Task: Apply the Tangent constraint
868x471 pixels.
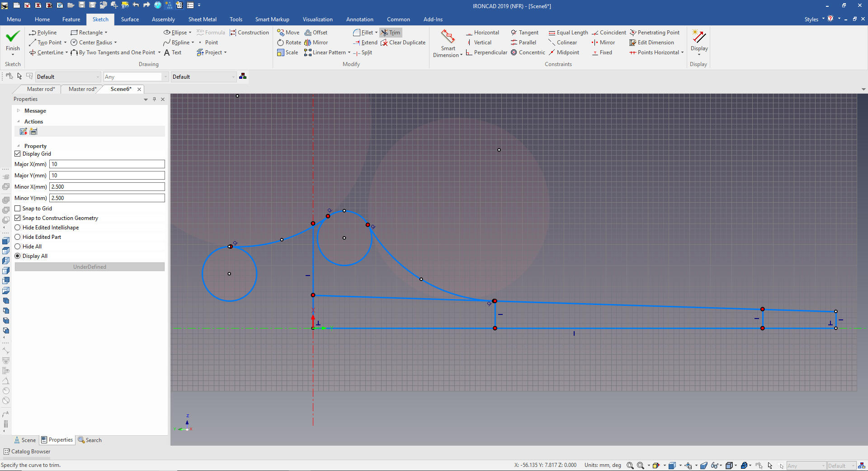Action: [x=524, y=33]
